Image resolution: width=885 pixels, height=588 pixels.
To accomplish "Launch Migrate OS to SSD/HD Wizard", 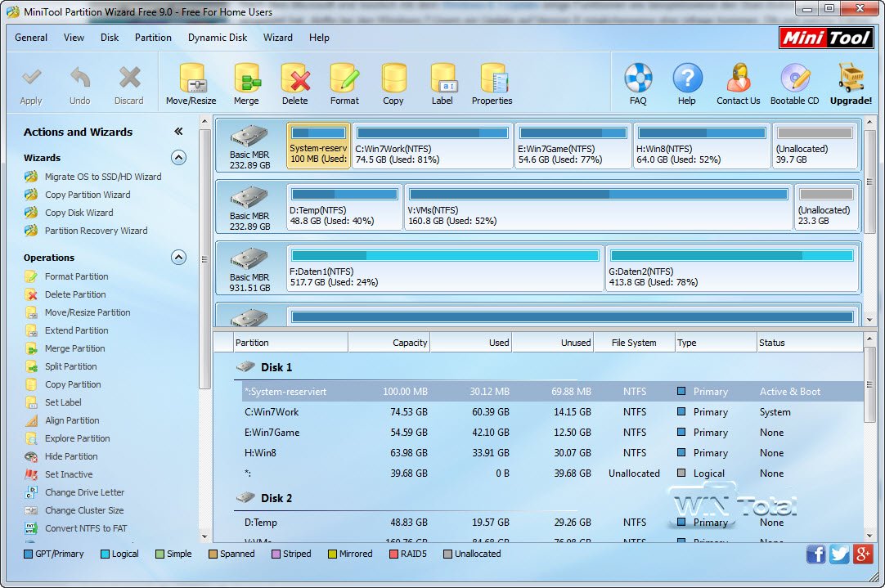I will [102, 177].
